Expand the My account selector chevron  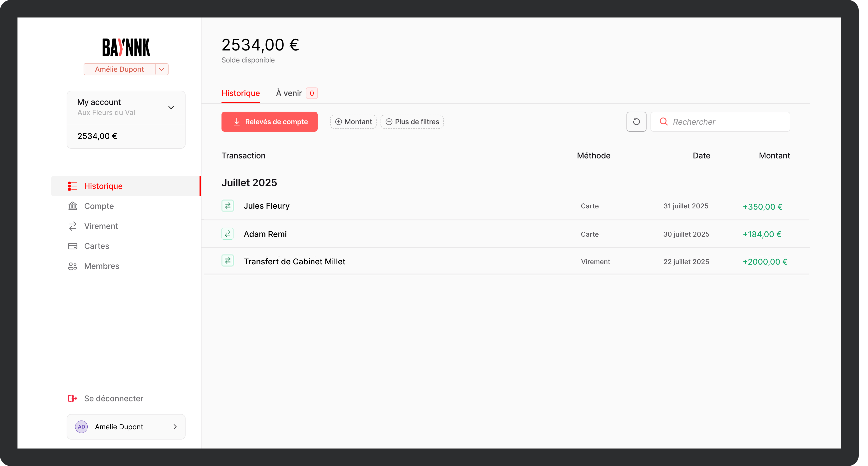pos(171,107)
